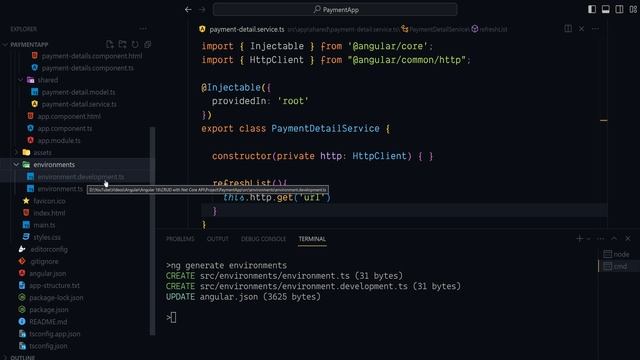Open Explorer views and more actions menu
The width and height of the screenshot is (640, 360).
coord(143,29)
